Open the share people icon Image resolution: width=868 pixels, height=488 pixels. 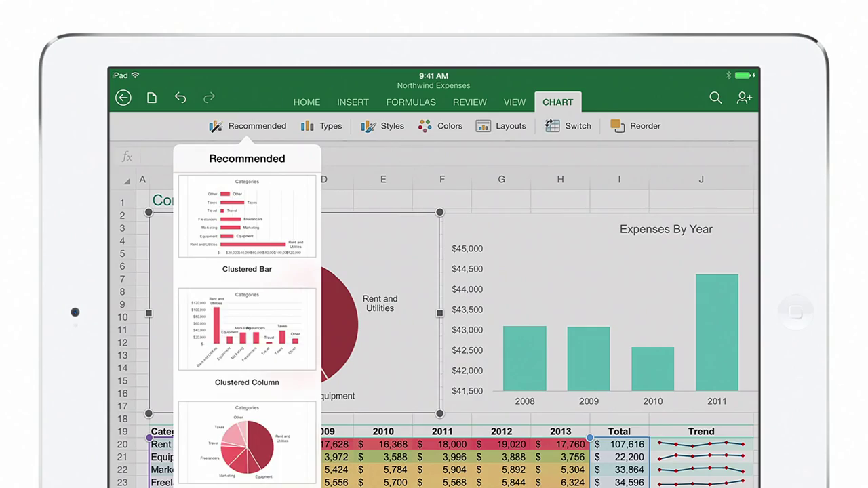[745, 98]
